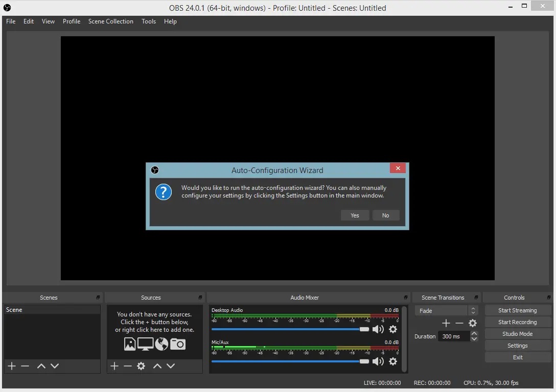This screenshot has width=556, height=392.
Task: Click the camera source icon
Action: tap(178, 344)
